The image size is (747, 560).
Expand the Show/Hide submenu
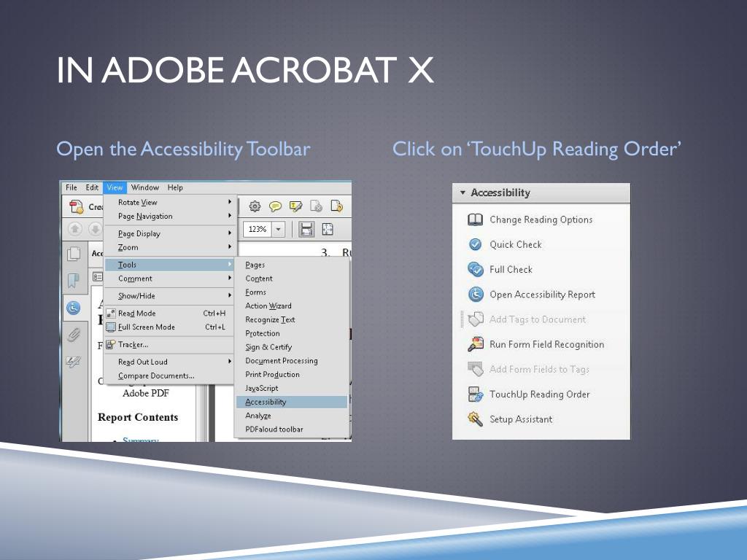tap(230, 296)
